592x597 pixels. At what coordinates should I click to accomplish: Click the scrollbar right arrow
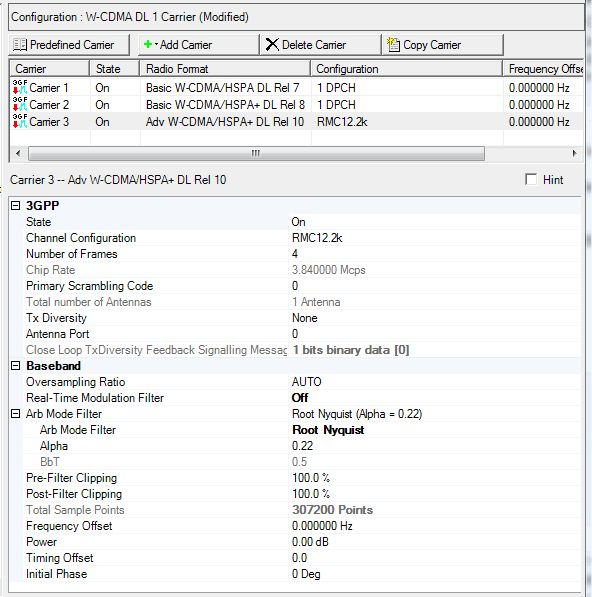coord(575,154)
